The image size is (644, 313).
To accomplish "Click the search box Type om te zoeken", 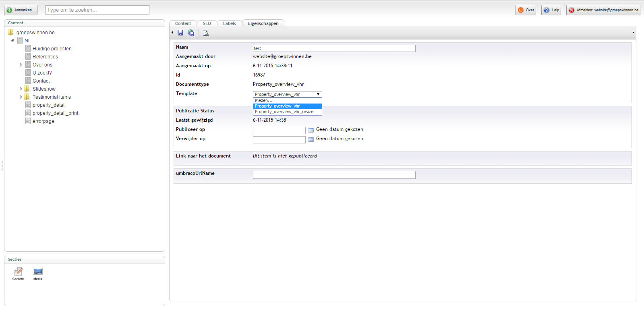I will tap(97, 10).
